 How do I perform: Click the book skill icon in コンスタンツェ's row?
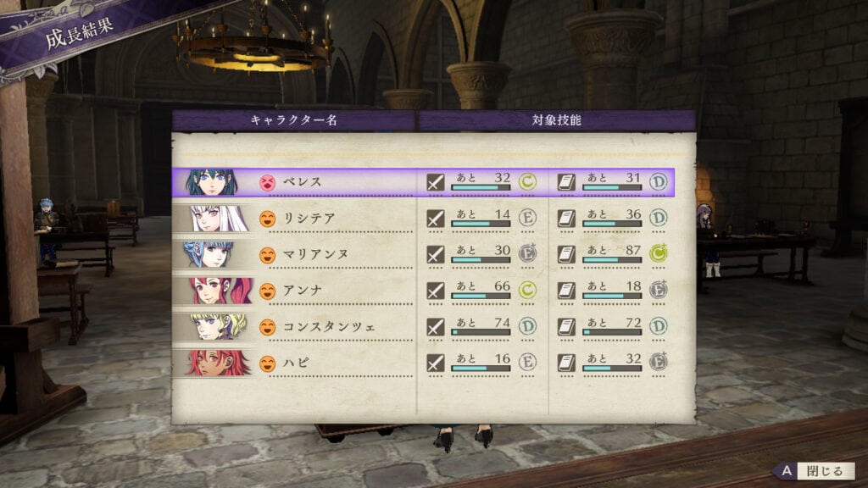click(x=565, y=327)
